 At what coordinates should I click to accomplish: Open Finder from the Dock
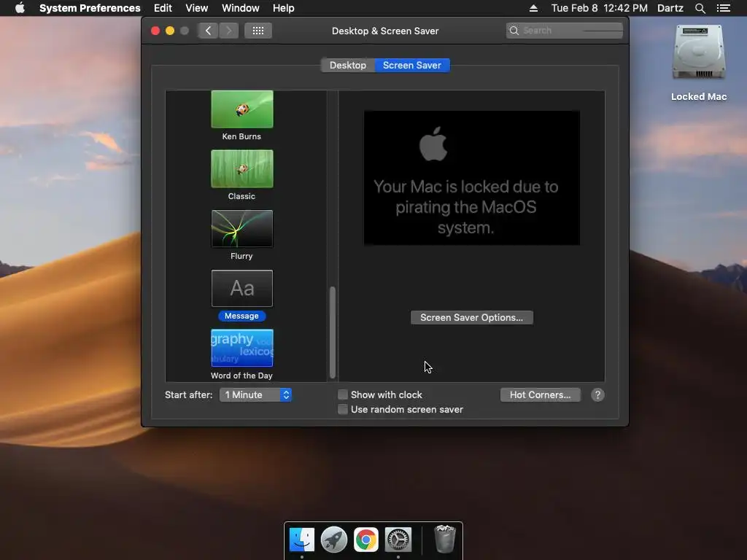(x=302, y=540)
